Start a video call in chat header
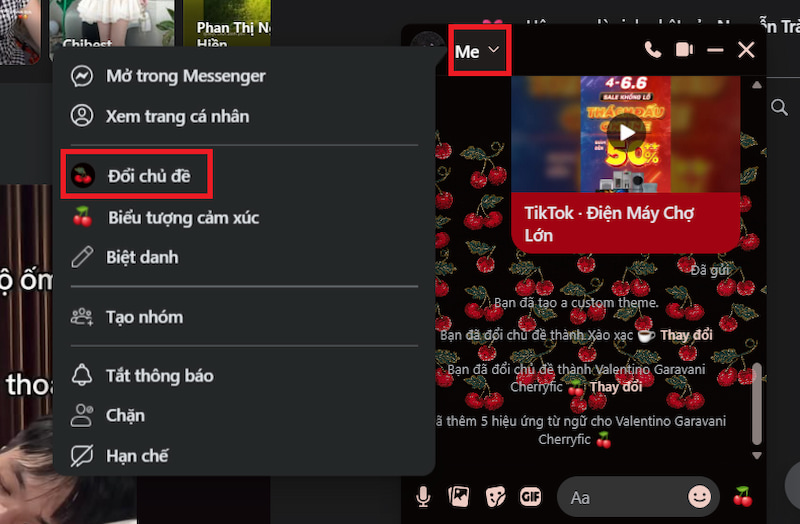This screenshot has width=800, height=524. coord(684,50)
